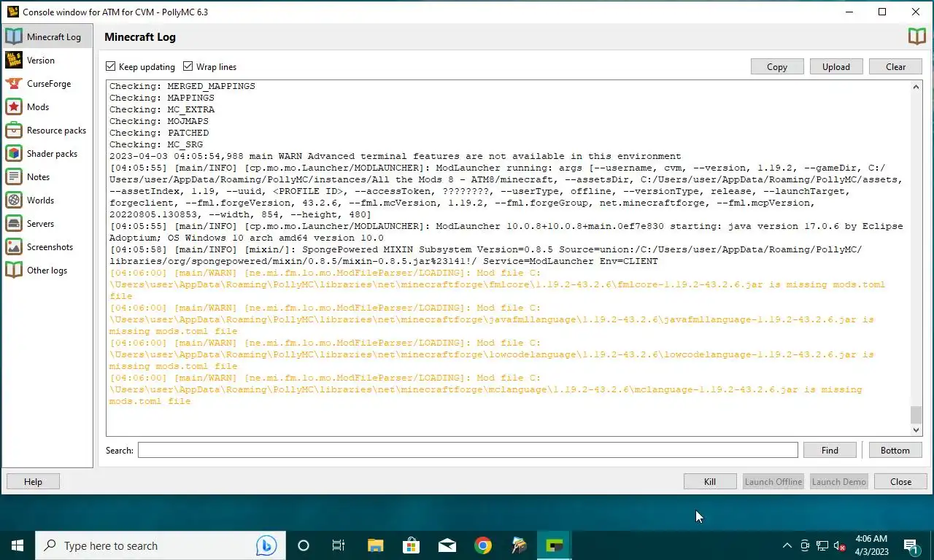Viewport: 934px width, 560px height.
Task: Open the Mods page in the sidebar
Action: point(47,107)
